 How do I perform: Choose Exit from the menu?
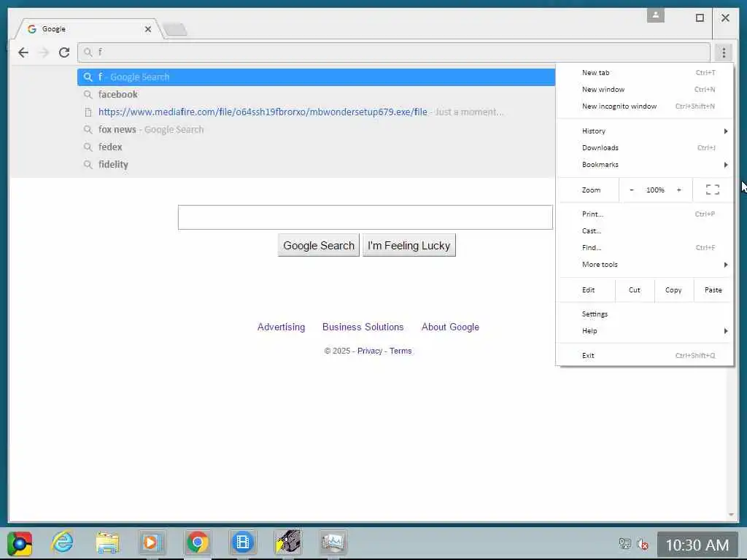pyautogui.click(x=645, y=356)
